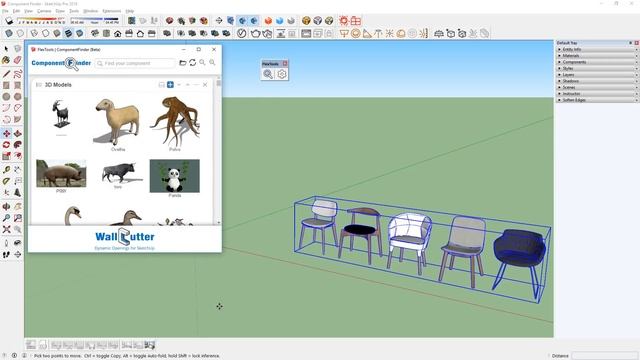The width and height of the screenshot is (640, 360).
Task: Choose the Rotate tool
Action: [6, 145]
